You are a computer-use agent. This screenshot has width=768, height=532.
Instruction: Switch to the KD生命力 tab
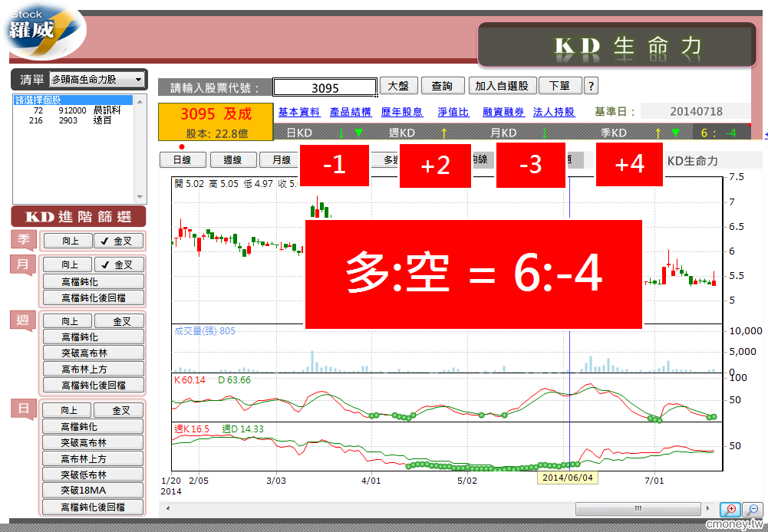pyautogui.click(x=693, y=160)
